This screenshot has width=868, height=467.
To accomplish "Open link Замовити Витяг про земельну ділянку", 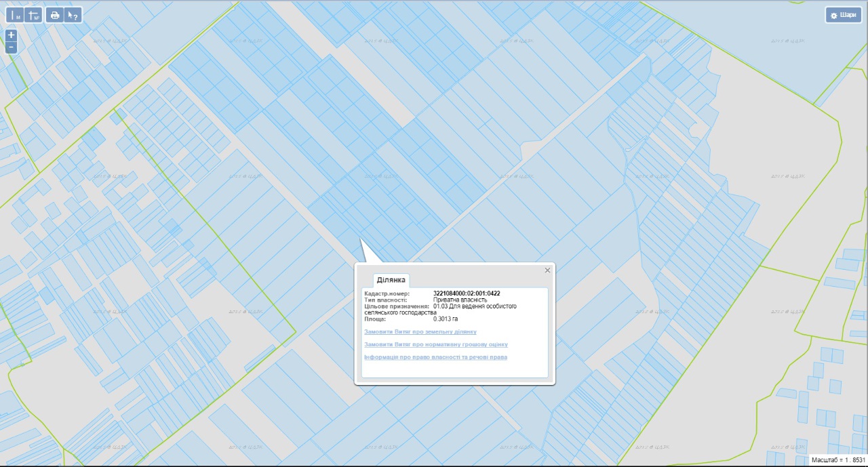I will pyautogui.click(x=420, y=331).
